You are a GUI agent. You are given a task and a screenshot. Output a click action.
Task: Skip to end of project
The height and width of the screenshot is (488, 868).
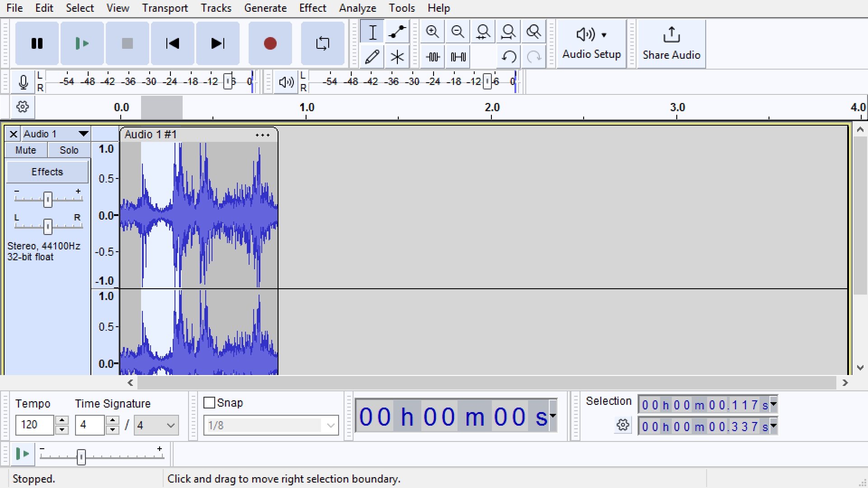tap(218, 43)
